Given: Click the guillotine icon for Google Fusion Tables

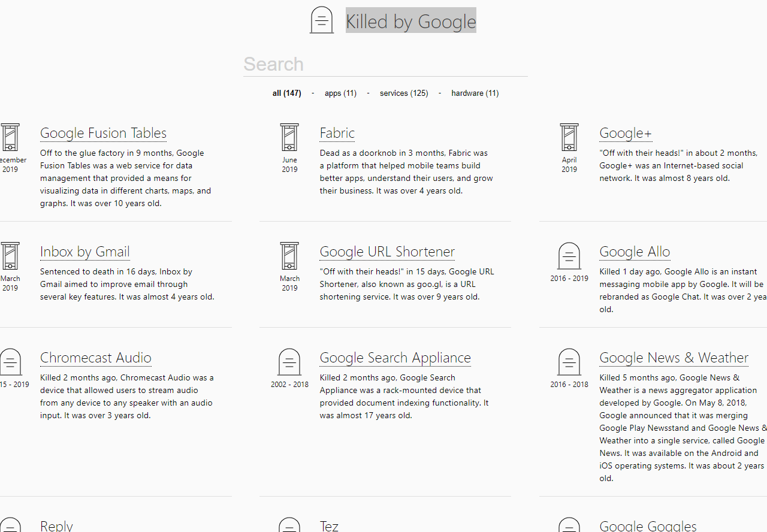Looking at the screenshot, I should tap(10, 137).
